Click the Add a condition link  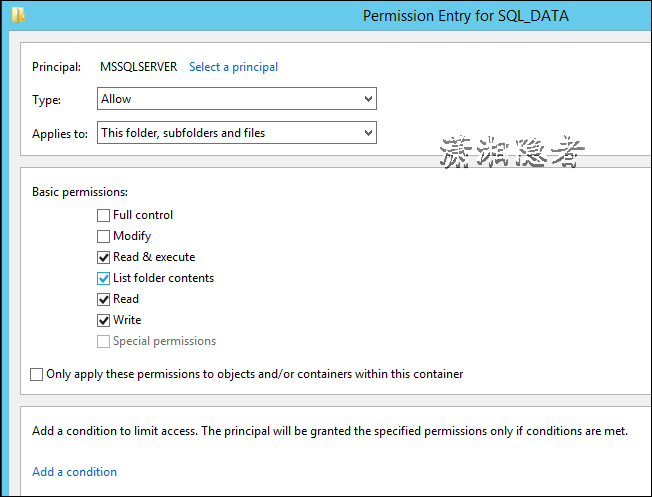pyautogui.click(x=74, y=472)
